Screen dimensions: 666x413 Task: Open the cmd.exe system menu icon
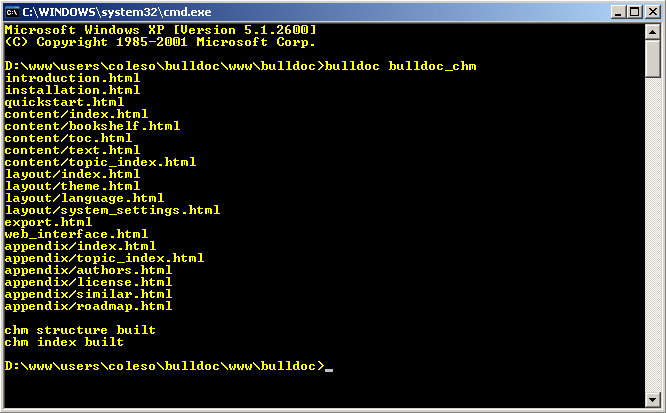click(11, 11)
